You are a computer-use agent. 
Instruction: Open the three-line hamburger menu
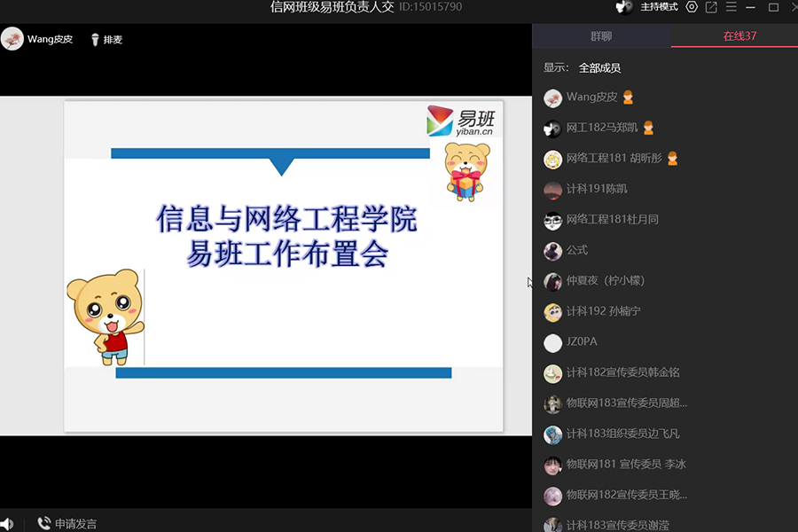click(731, 7)
